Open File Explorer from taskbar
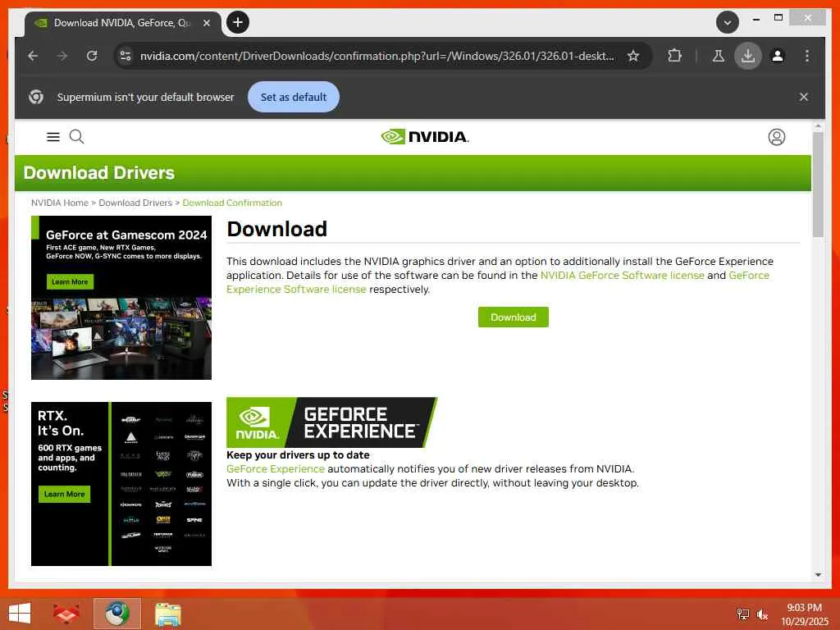840x630 pixels. pos(168,614)
